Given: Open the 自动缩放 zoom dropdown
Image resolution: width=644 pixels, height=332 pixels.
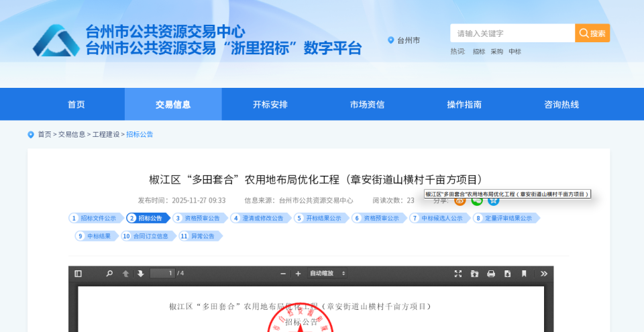Looking at the screenshot, I should 327,273.
